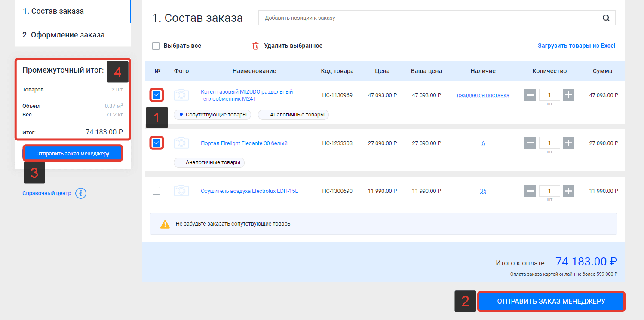Click sidebar 'Отправить заказ менеджеру' button
This screenshot has width=644, height=320.
pos(73,153)
